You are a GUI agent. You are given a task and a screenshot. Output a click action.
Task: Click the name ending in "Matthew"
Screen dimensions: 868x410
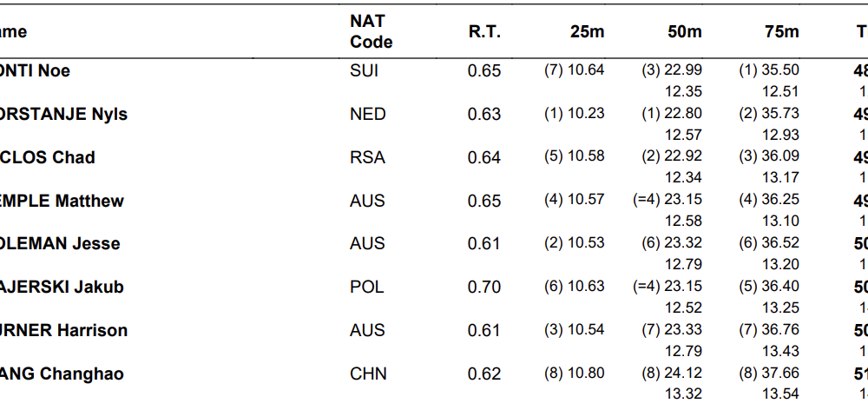coord(62,202)
